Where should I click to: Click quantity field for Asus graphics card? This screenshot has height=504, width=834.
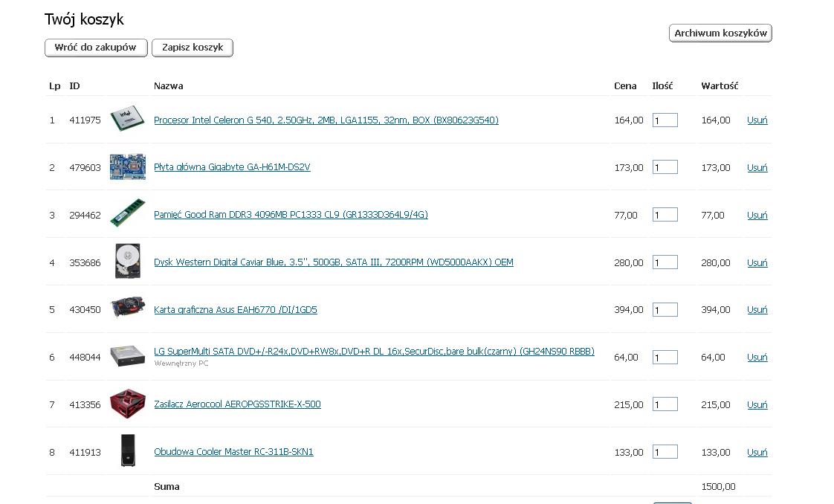[665, 309]
